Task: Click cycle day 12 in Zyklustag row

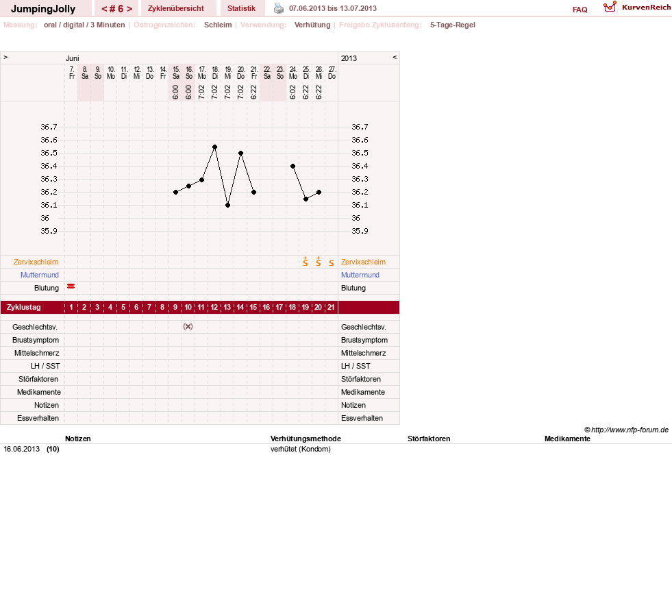Action: coord(214,308)
